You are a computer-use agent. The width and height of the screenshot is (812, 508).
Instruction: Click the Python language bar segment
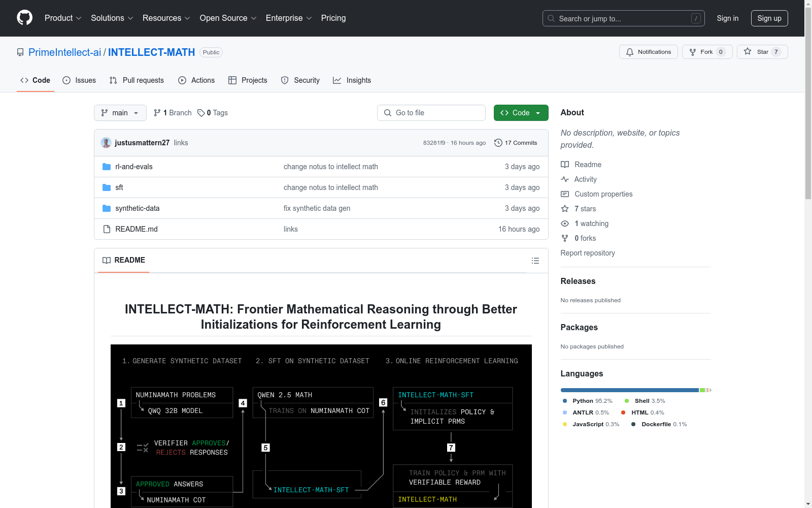pyautogui.click(x=630, y=390)
